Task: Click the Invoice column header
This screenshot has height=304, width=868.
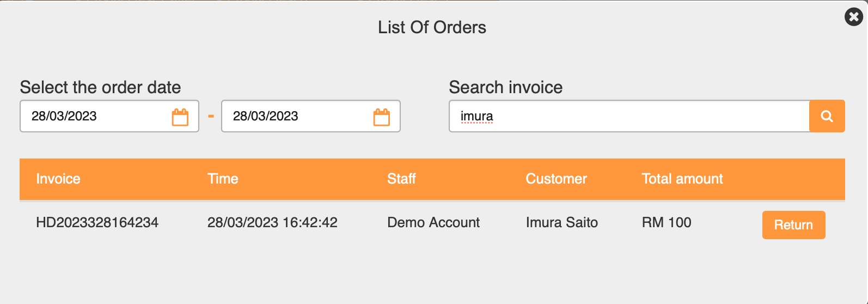Action: pyautogui.click(x=58, y=179)
